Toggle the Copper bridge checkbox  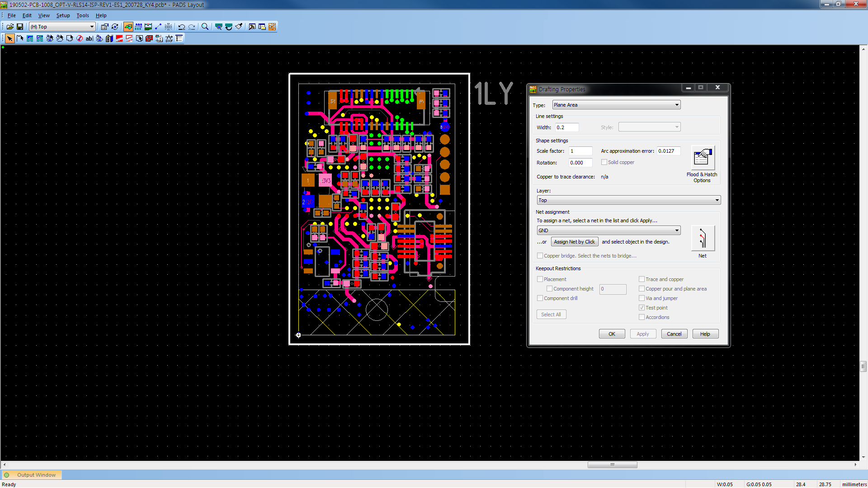[540, 256]
